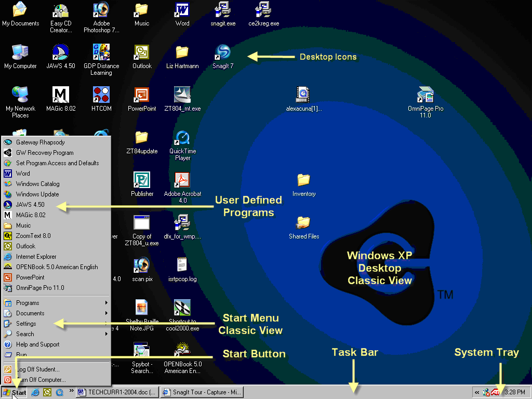The width and height of the screenshot is (532, 399).
Task: Launch Publisher desktop shortcut
Action: [142, 184]
